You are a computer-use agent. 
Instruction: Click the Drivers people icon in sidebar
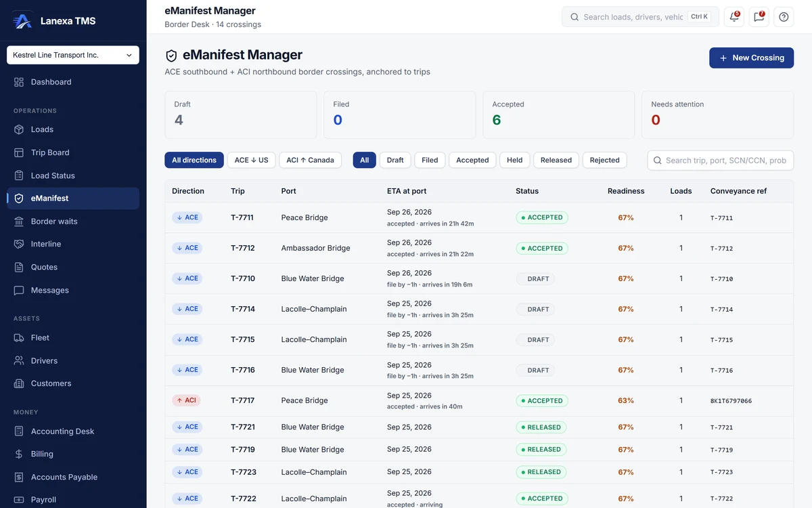point(19,360)
